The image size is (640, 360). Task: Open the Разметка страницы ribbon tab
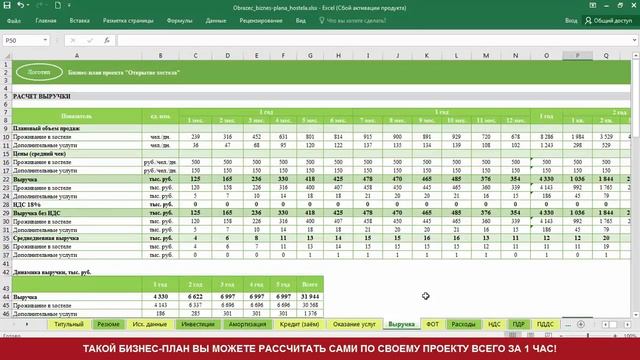[128, 20]
